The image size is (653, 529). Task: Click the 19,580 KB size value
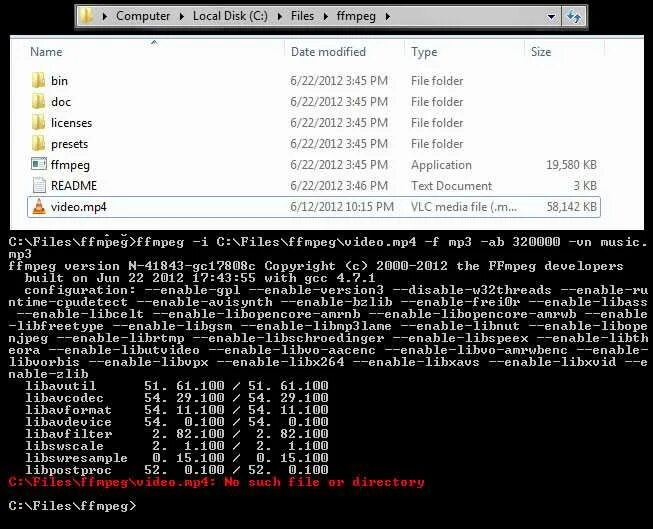coord(571,165)
